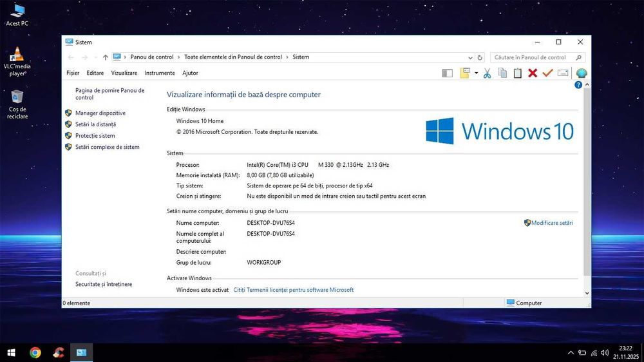Open CCleaner icon on taskbar
This screenshot has width=644, height=362.
59,352
